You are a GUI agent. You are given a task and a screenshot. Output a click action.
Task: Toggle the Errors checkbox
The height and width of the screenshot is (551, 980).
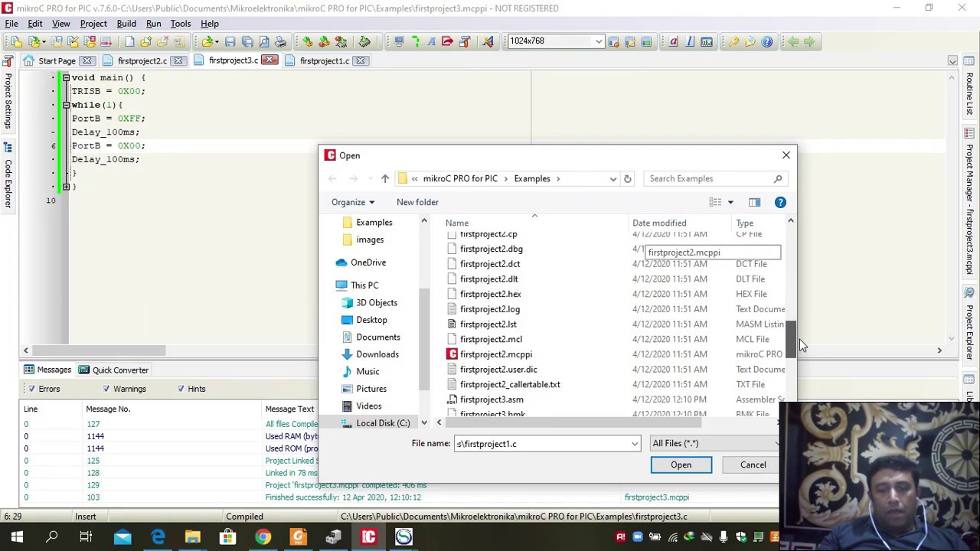33,389
